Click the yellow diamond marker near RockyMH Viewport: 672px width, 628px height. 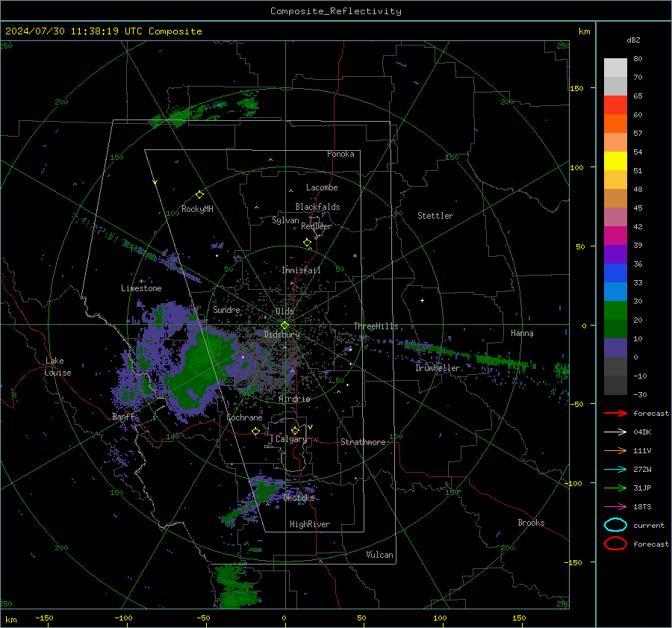(199, 195)
